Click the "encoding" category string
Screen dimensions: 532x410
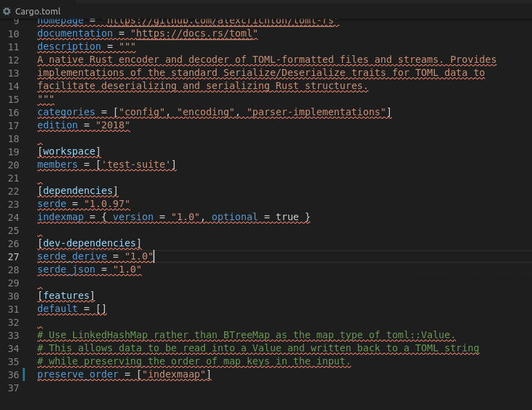[x=206, y=112]
